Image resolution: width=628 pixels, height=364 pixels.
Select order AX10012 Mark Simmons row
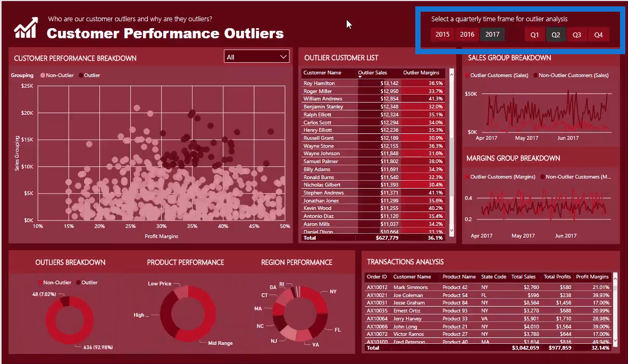pyautogui.click(x=488, y=287)
